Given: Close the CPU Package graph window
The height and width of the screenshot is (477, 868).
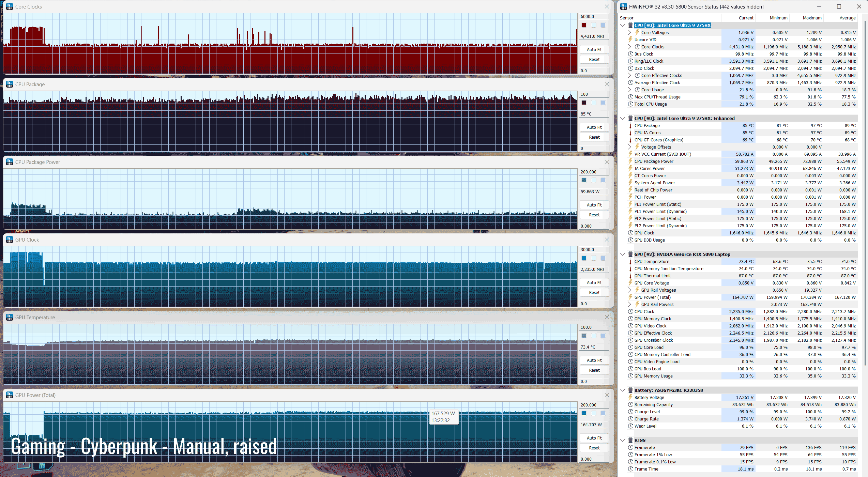Looking at the screenshot, I should click(607, 84).
